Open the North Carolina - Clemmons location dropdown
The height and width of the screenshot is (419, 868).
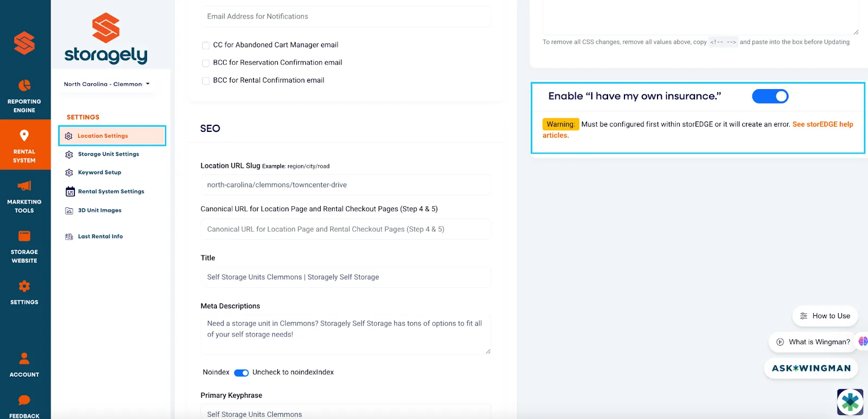click(107, 84)
